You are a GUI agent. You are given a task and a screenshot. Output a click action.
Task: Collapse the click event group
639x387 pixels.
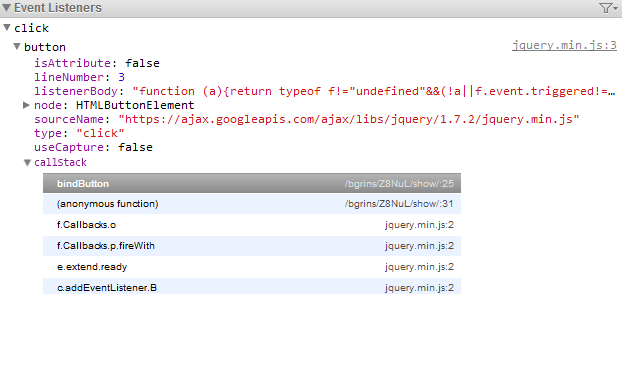click(x=7, y=28)
